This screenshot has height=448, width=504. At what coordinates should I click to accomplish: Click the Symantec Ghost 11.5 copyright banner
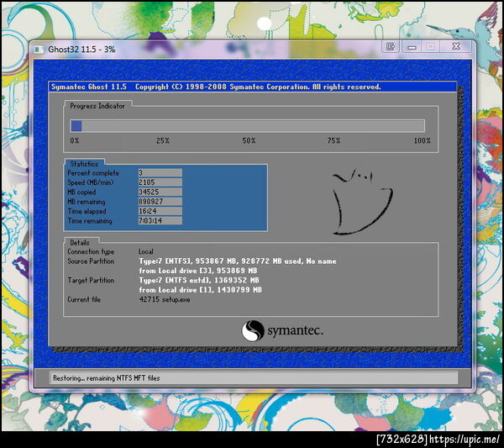pyautogui.click(x=252, y=87)
